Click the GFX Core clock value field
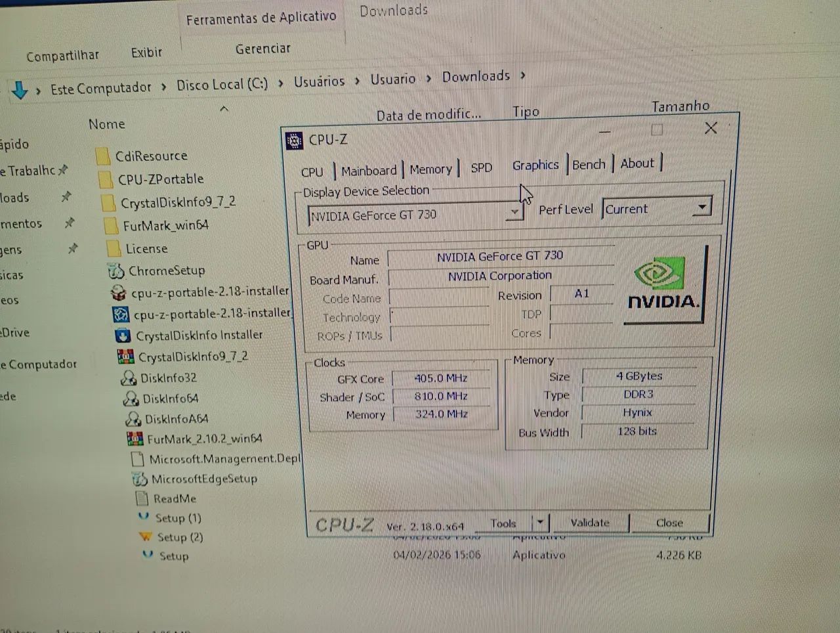840x633 pixels. [442, 378]
